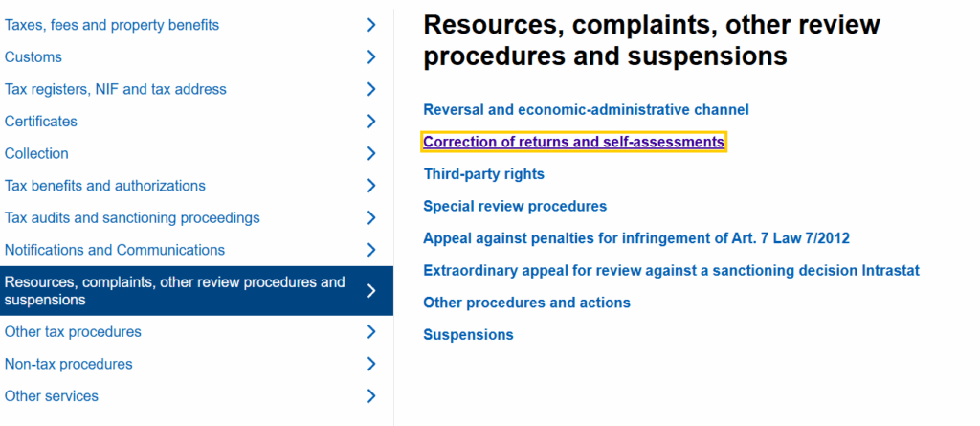Click arrow icon for Tax benefits and authorizations

coord(371,186)
